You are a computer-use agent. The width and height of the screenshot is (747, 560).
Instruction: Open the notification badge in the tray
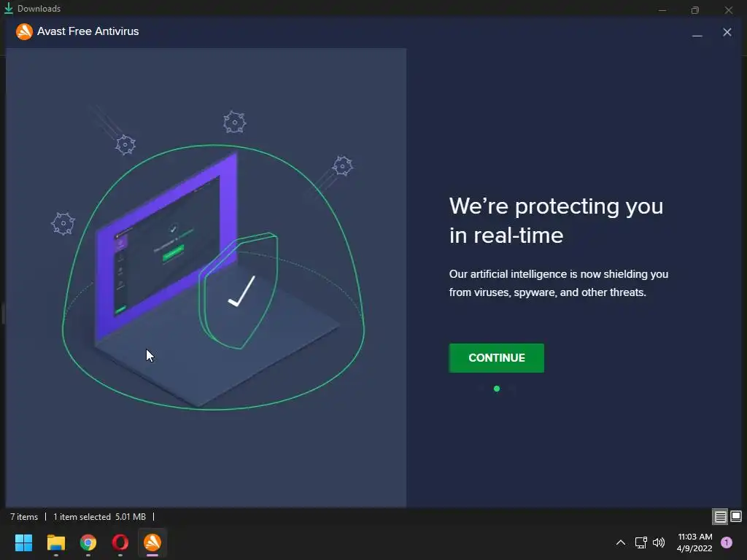(x=727, y=542)
